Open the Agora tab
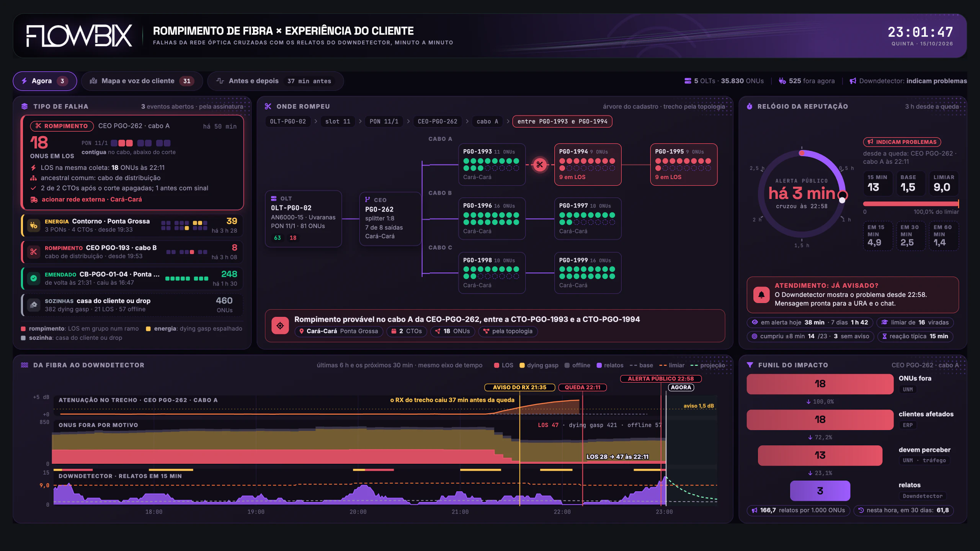The width and height of the screenshot is (980, 551). [45, 81]
